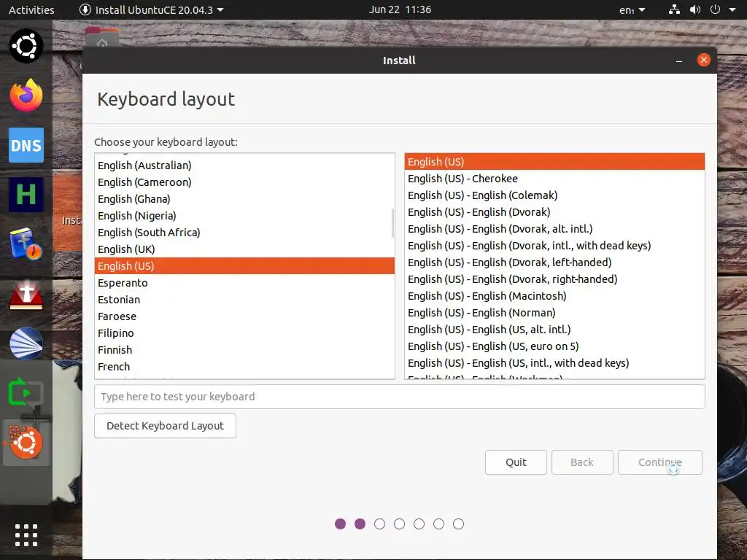This screenshot has height=560, width=747.
Task: Click the Detect Keyboard Layout button
Action: point(166,426)
